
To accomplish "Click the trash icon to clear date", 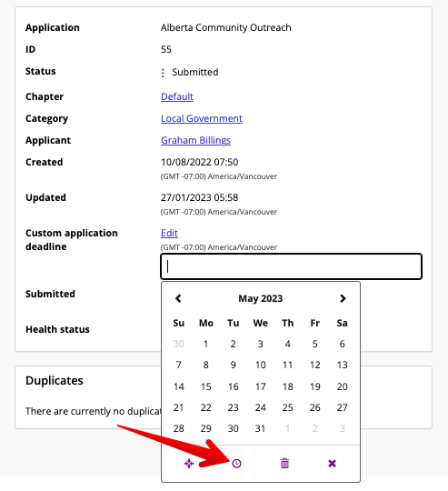I will pyautogui.click(x=284, y=463).
